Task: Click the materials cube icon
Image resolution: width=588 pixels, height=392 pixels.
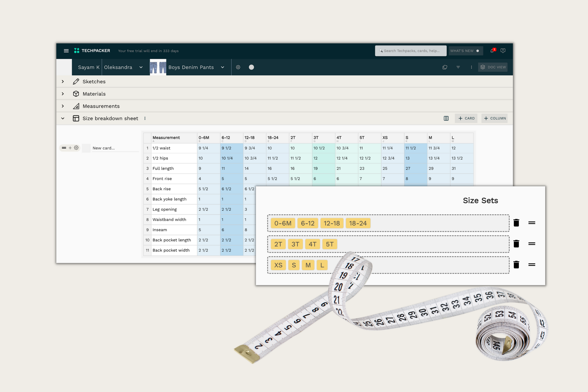Action: pos(76,94)
